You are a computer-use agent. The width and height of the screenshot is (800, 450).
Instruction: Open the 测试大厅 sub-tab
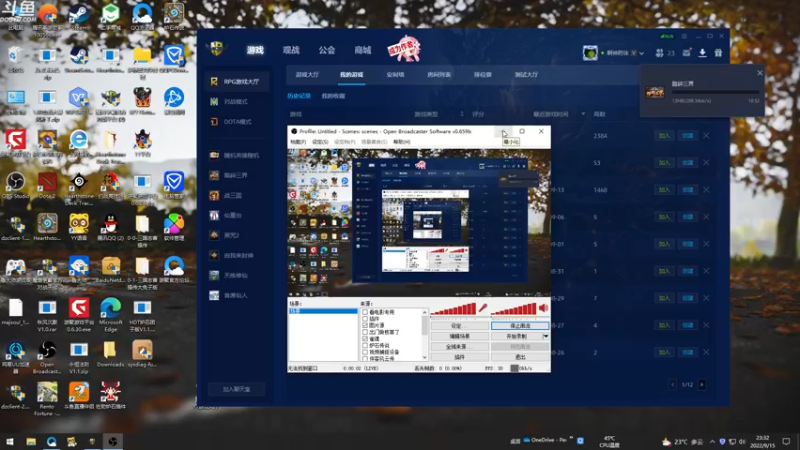[x=526, y=74]
